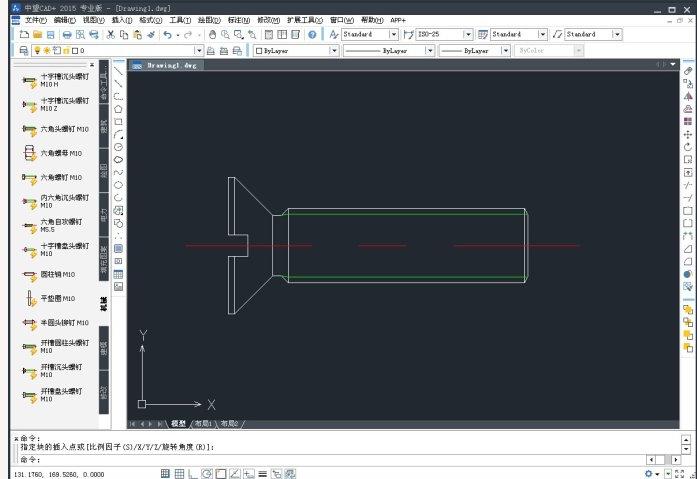The width and height of the screenshot is (697, 479).
Task: Switch to the 布局2 layout tab
Action: click(x=229, y=423)
